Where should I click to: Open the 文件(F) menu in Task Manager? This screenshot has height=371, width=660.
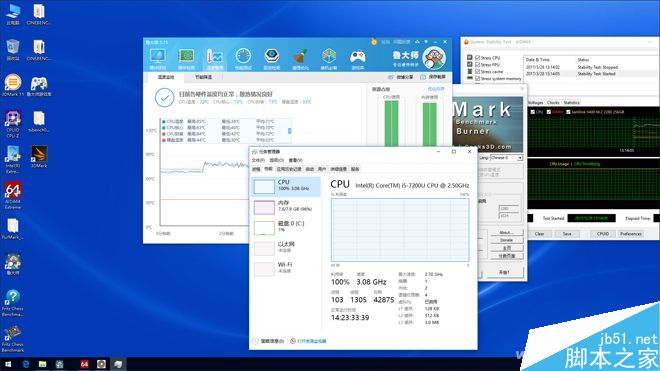(x=258, y=160)
